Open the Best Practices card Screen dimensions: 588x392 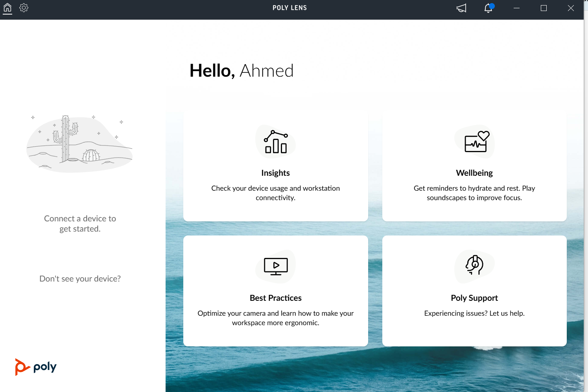275,291
